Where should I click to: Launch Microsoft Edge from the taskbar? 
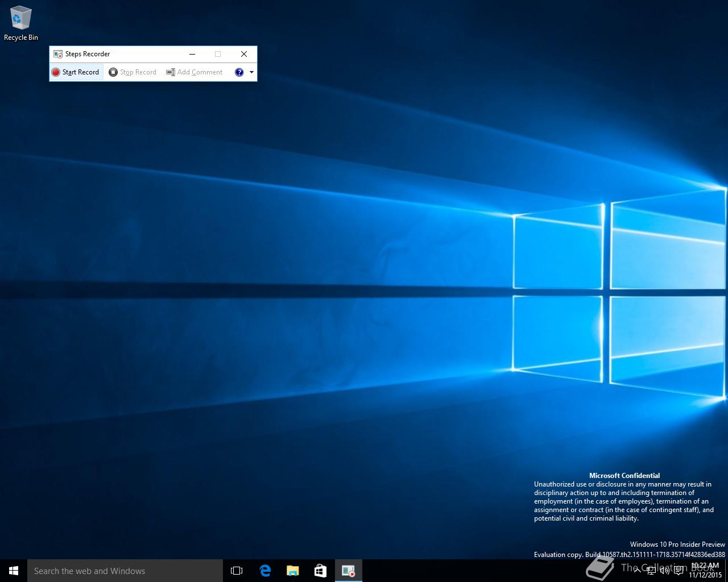click(x=265, y=571)
